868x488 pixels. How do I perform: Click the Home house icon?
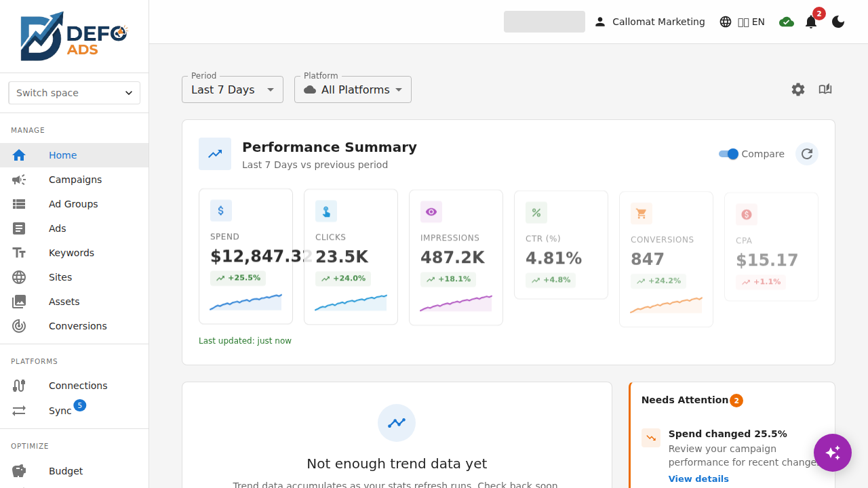[19, 155]
